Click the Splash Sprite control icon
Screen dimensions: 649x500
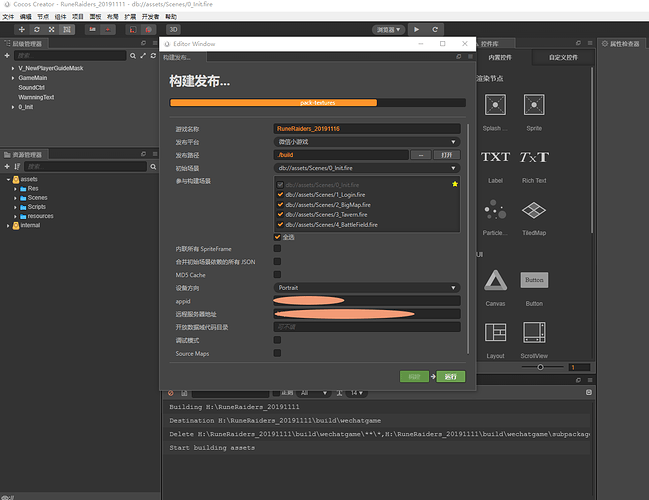coord(495,105)
